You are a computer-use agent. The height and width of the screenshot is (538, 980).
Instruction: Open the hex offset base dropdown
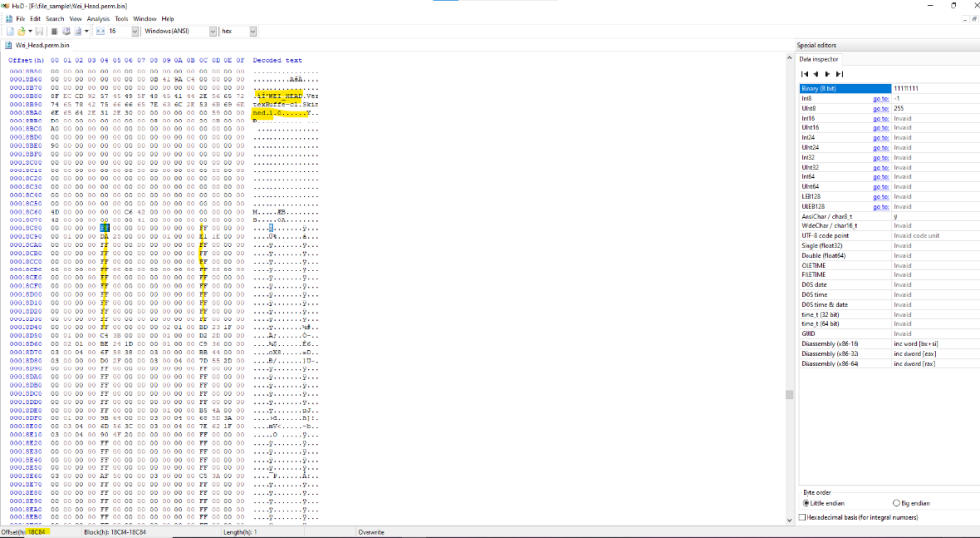(253, 31)
